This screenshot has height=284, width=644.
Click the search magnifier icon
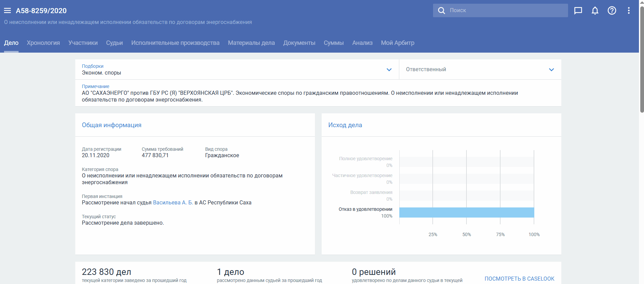click(441, 10)
